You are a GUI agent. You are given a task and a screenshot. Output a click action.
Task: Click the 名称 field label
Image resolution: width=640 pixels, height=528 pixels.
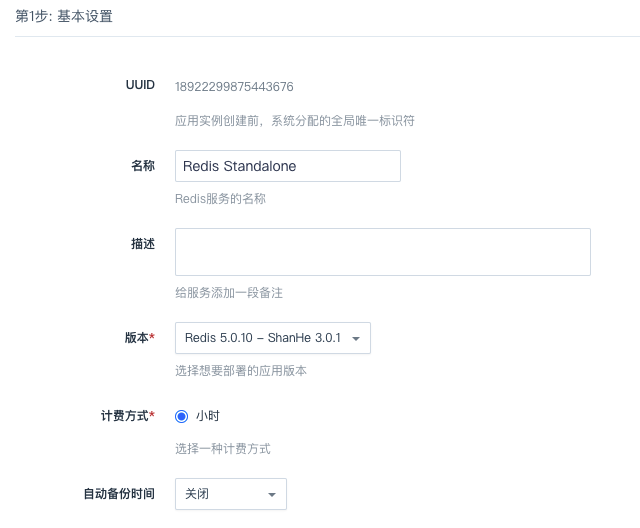tap(143, 166)
